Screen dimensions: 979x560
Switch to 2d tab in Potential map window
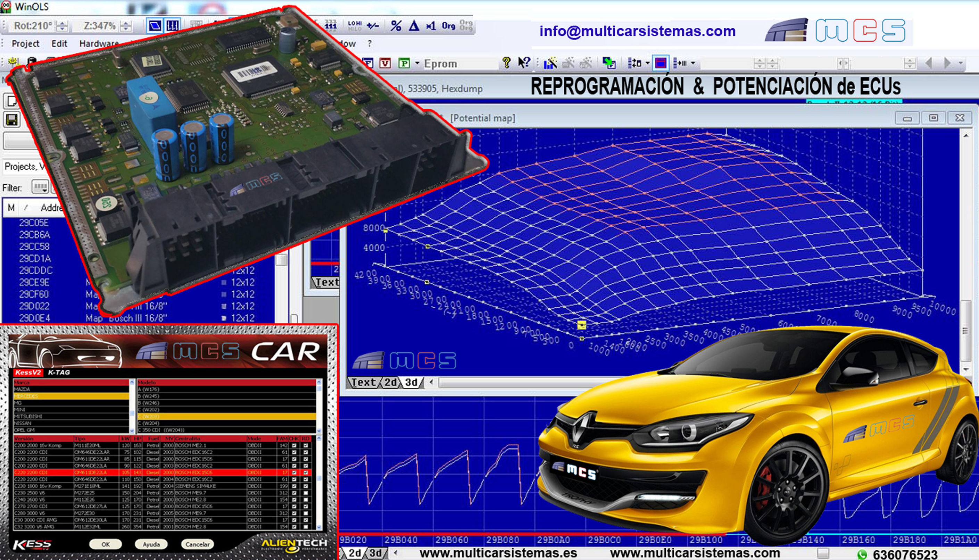coord(390,382)
